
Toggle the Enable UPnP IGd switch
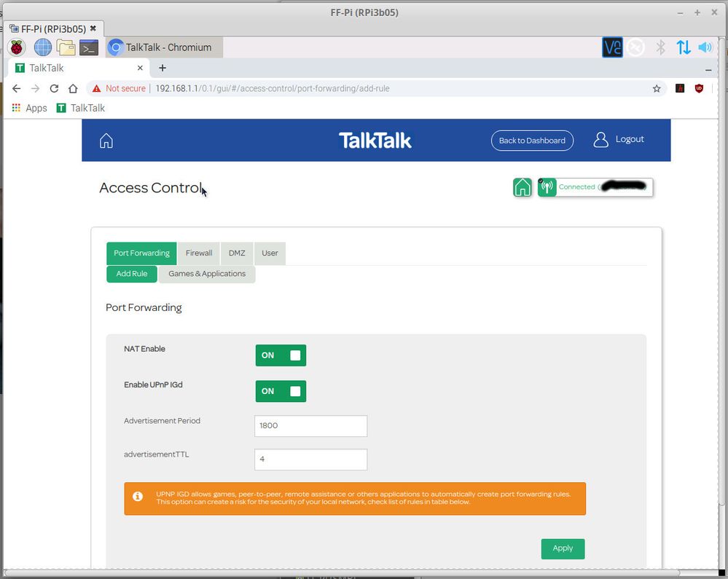tap(281, 391)
